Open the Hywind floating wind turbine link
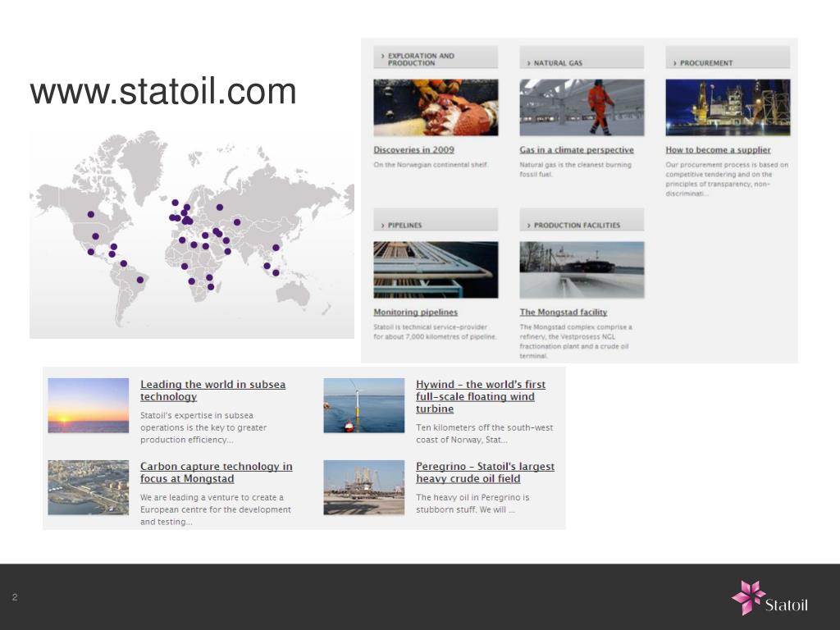The height and width of the screenshot is (630, 840). [x=481, y=396]
